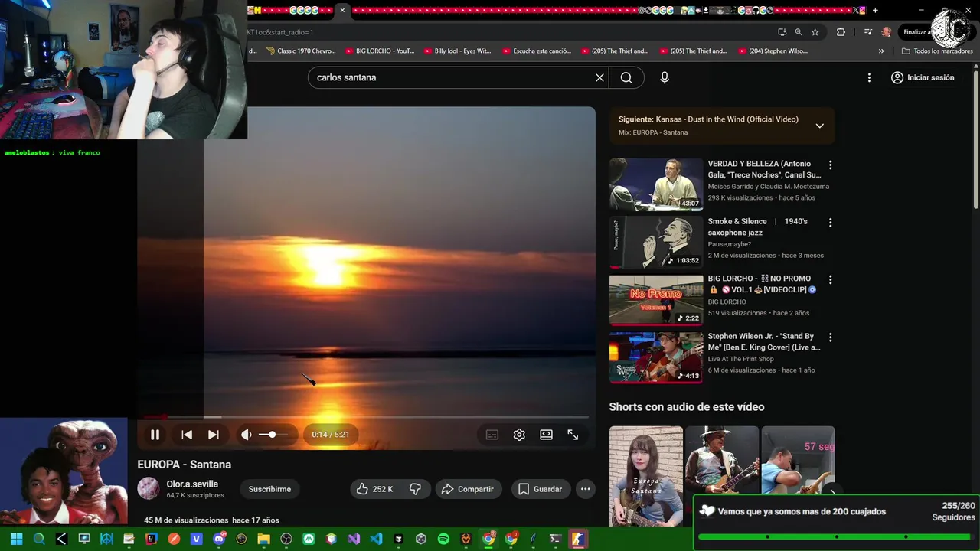This screenshot has height=551, width=980.
Task: Open video player settings gear
Action: coord(519,435)
